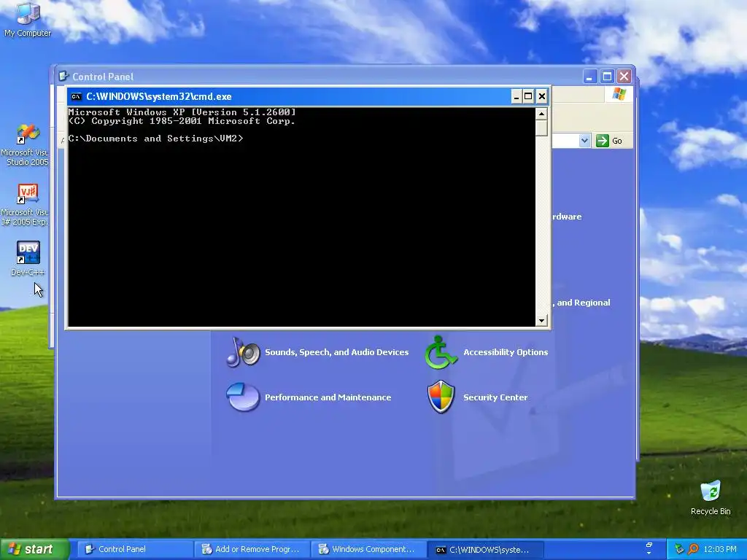747x560 pixels.
Task: Close the Control Panel window
Action: (624, 76)
